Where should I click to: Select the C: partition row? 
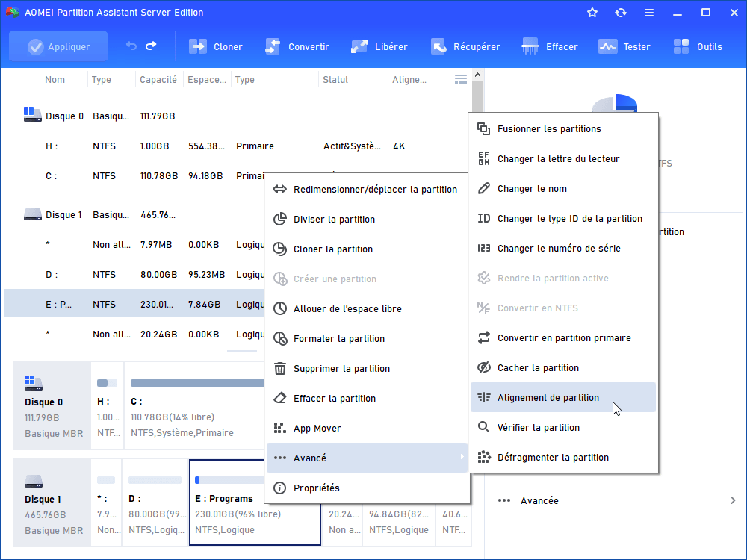[134, 176]
